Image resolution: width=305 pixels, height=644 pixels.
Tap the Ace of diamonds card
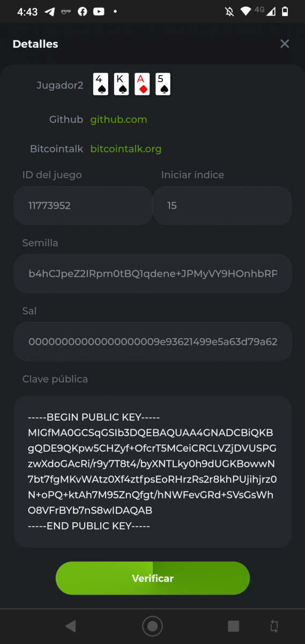[x=142, y=85]
